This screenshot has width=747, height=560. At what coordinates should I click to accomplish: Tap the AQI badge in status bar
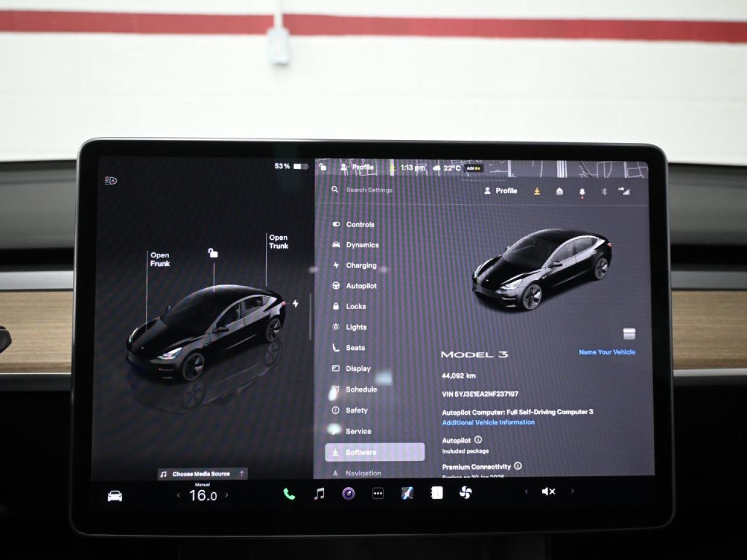coord(473,168)
